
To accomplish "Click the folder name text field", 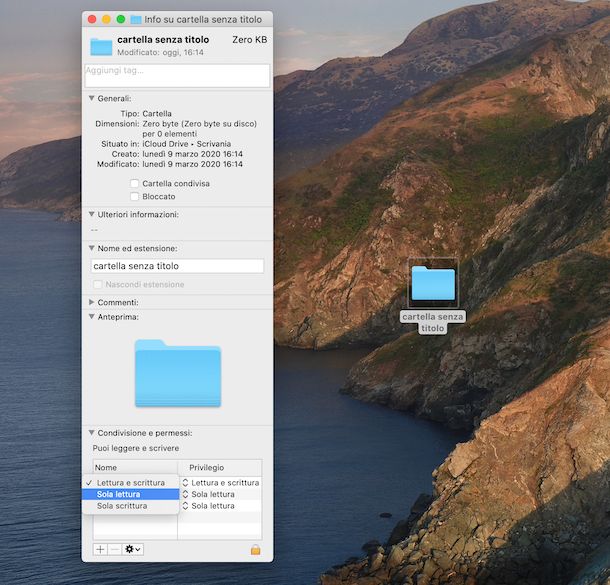I will coord(177,266).
